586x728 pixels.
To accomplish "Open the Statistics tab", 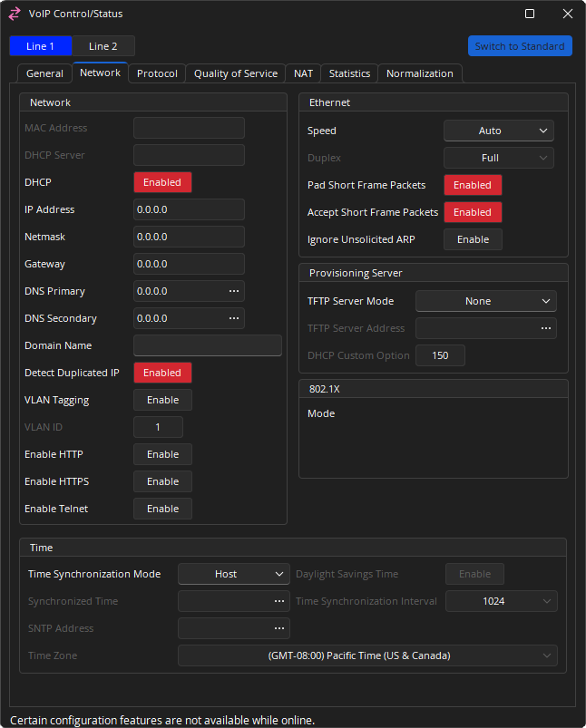I will coord(349,73).
